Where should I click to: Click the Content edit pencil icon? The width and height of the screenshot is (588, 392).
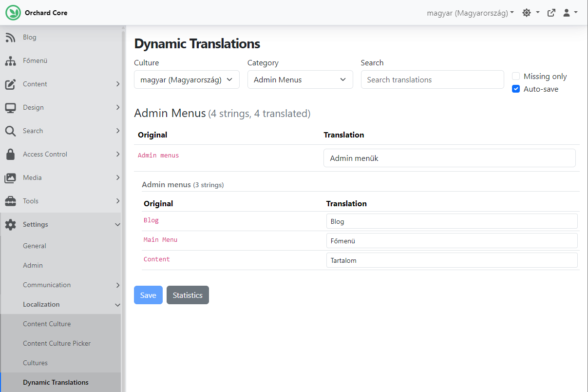click(10, 84)
